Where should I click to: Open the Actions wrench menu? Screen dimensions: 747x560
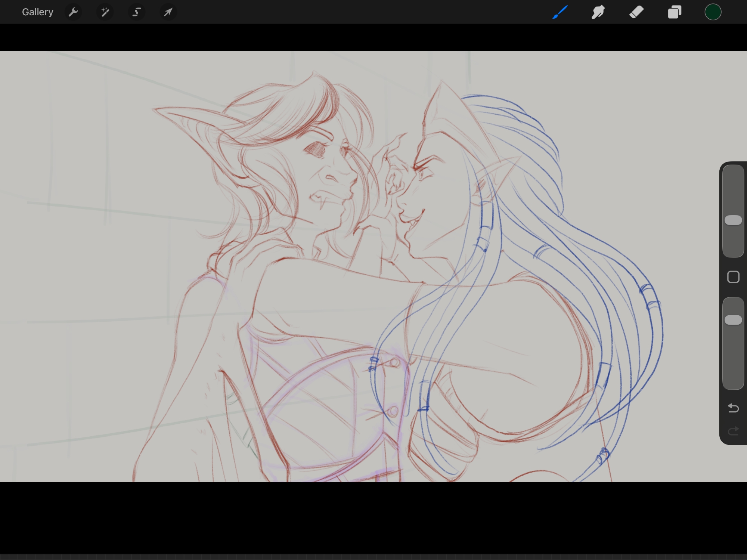pyautogui.click(x=73, y=12)
